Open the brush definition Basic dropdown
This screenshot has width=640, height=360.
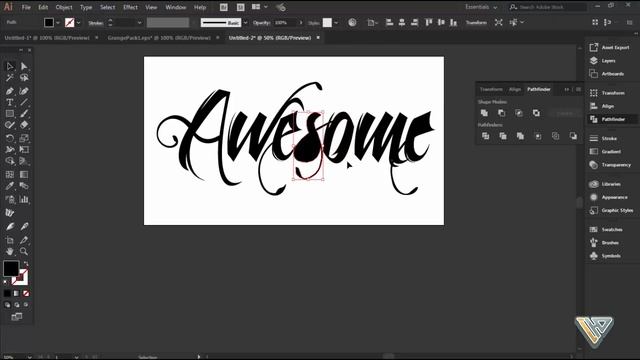pos(245,23)
